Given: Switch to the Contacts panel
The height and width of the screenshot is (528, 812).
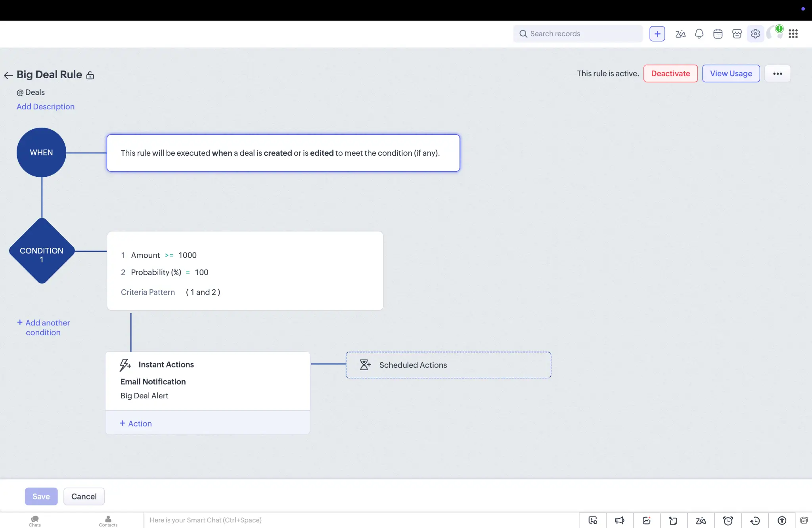Looking at the screenshot, I should (108, 520).
